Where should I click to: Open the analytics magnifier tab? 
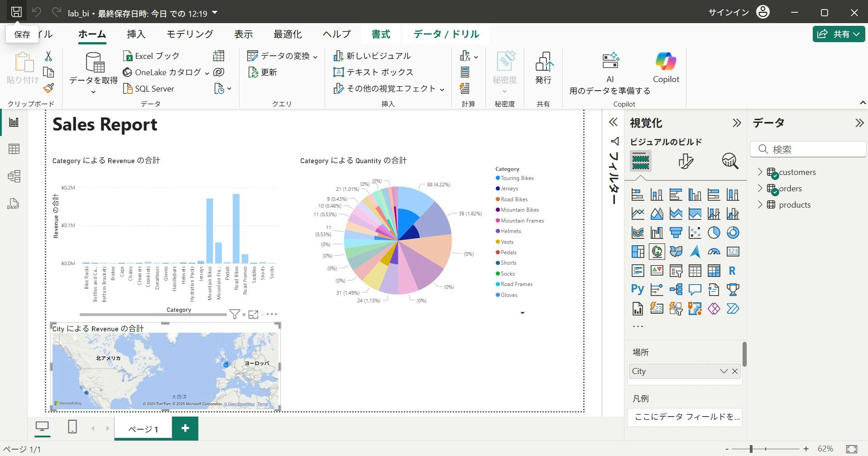[x=730, y=161]
